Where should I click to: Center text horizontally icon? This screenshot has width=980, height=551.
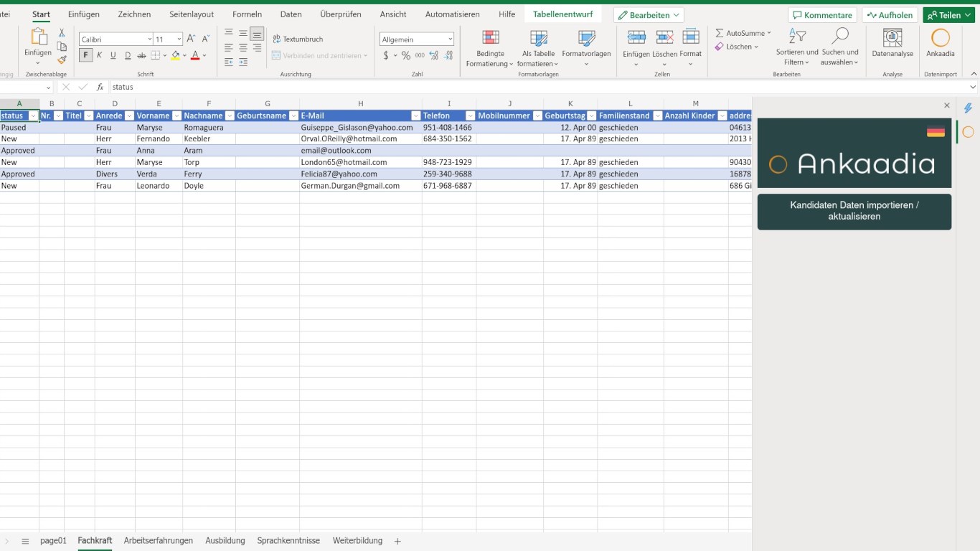[243, 47]
